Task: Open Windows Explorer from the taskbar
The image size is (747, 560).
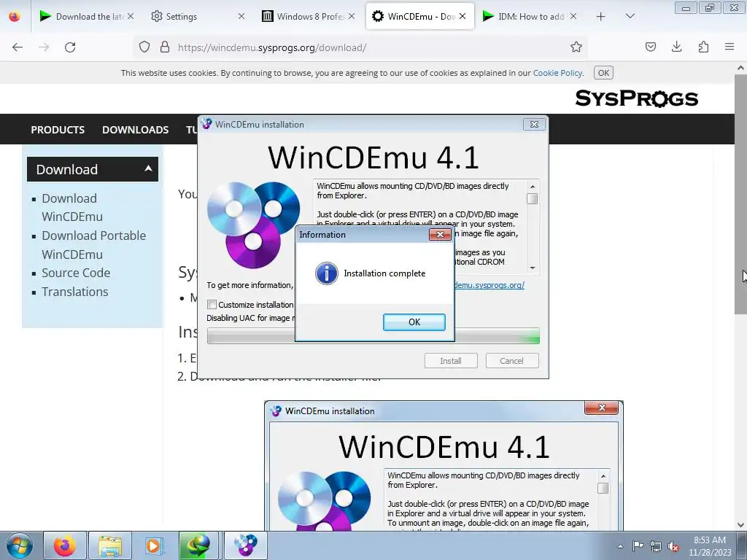Action: [110, 545]
